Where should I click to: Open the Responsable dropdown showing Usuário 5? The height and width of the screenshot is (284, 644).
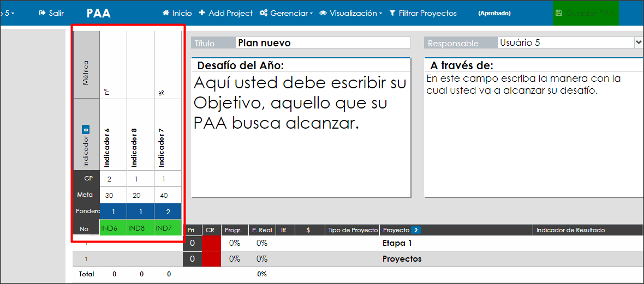(x=570, y=43)
